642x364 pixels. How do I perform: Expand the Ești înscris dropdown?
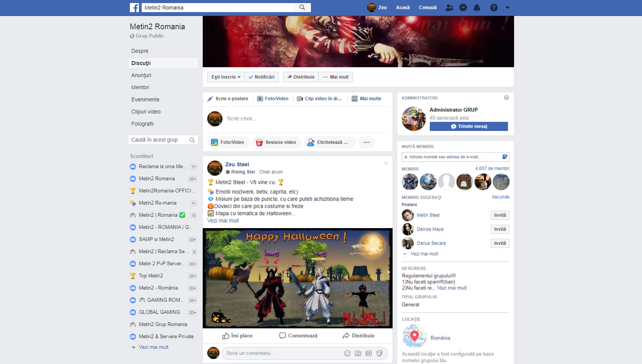[x=225, y=77]
